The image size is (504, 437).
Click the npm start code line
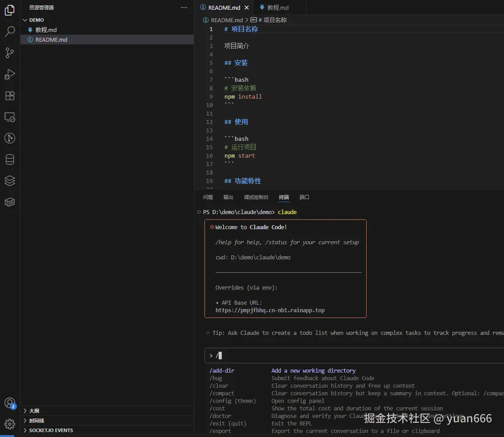tap(240, 156)
